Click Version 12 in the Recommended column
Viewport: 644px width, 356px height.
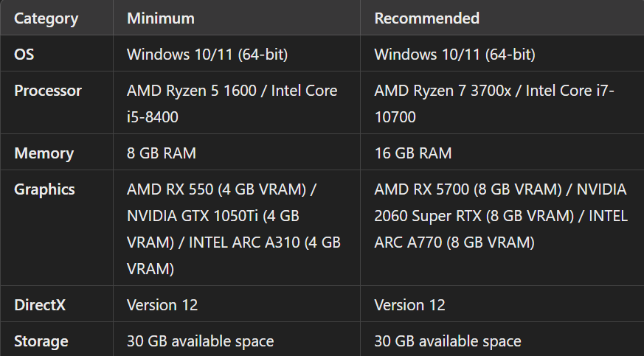click(409, 305)
